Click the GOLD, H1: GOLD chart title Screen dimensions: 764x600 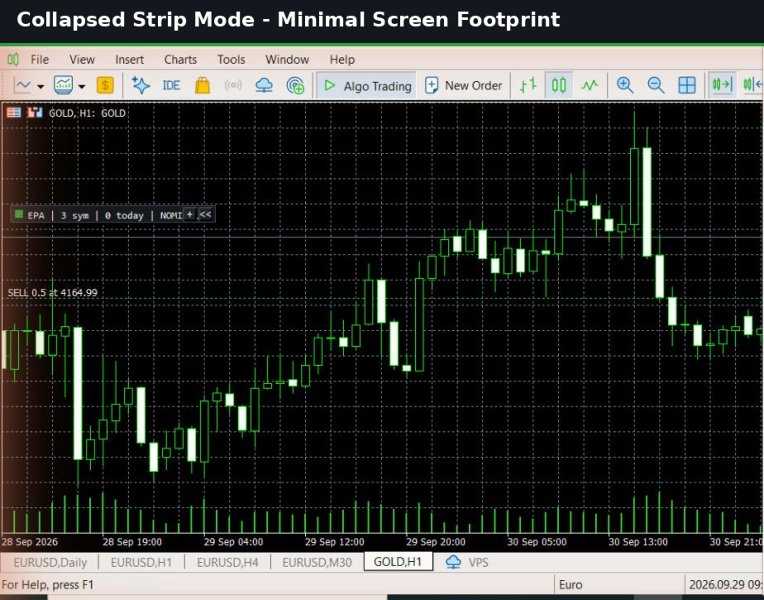click(88, 113)
